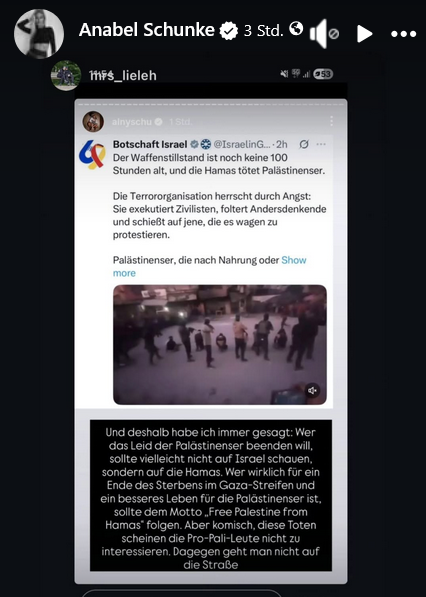Click the embedded Hamas video thumbnail
The width and height of the screenshot is (426, 597).
point(220,345)
